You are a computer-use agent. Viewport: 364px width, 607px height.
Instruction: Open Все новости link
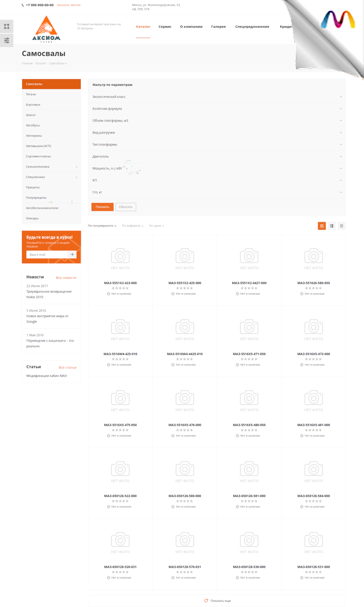coord(66,278)
